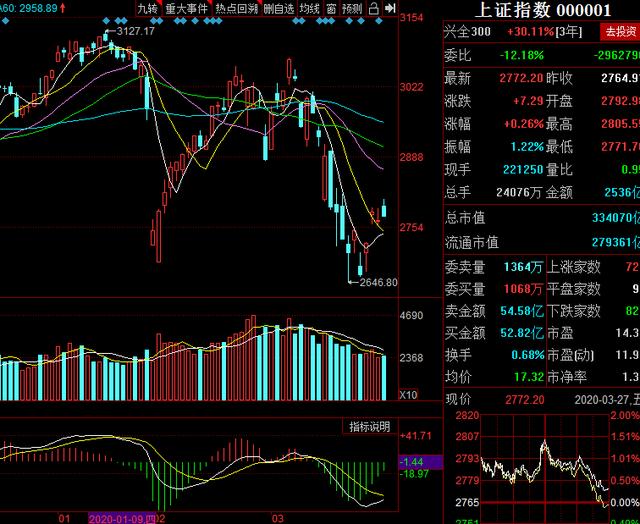Click the 买金额 value 52.82亿
Screen dimensions: 640x524
click(x=522, y=333)
